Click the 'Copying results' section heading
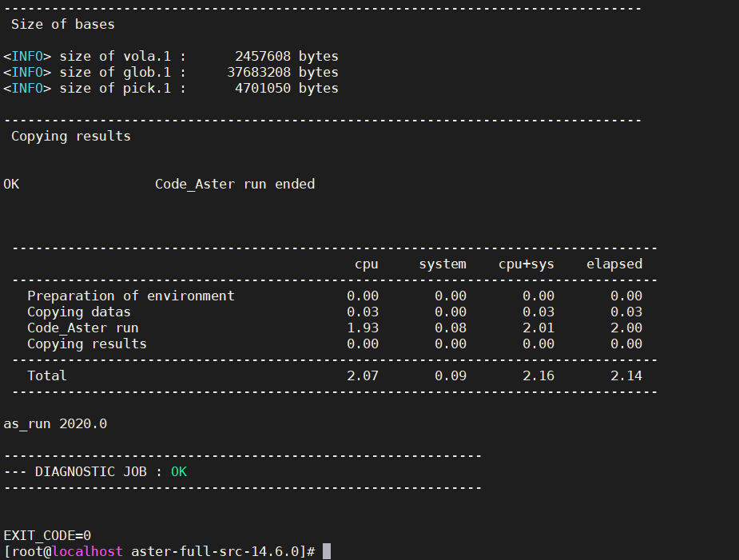 pos(70,137)
